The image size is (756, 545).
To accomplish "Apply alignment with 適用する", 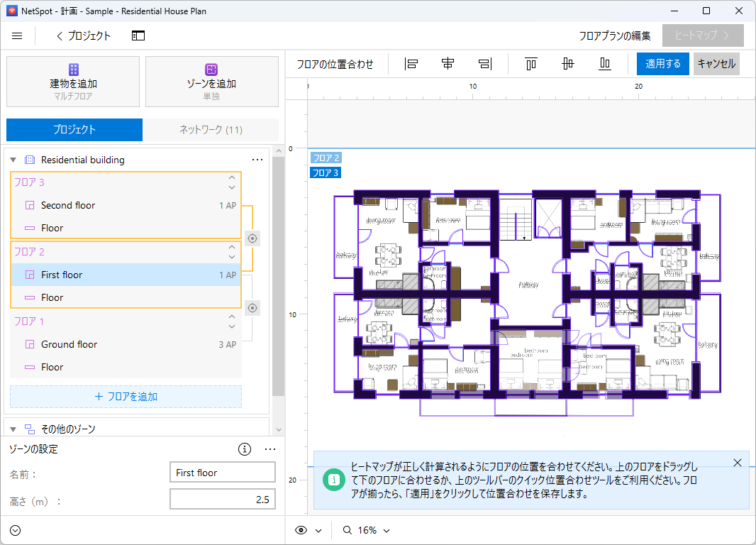I will pyautogui.click(x=663, y=64).
